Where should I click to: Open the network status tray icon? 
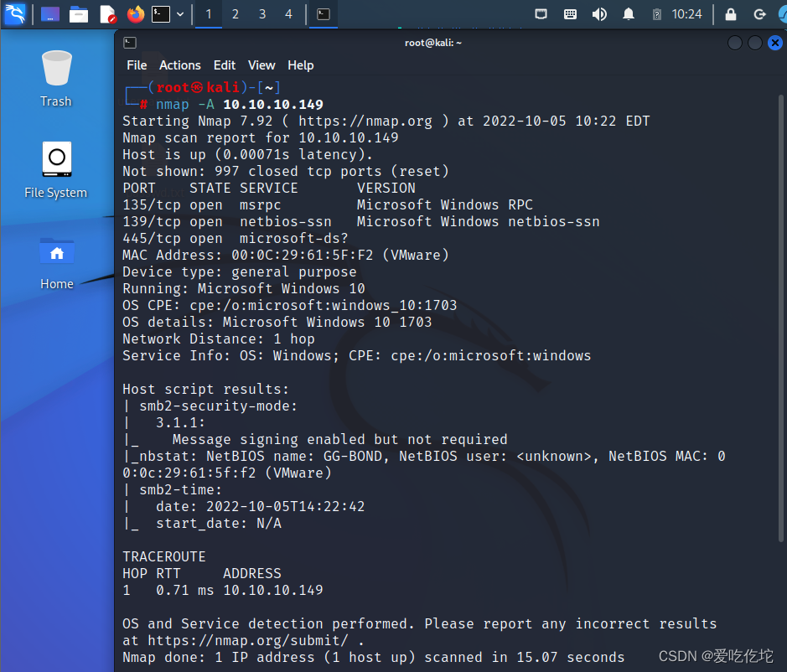click(x=541, y=13)
